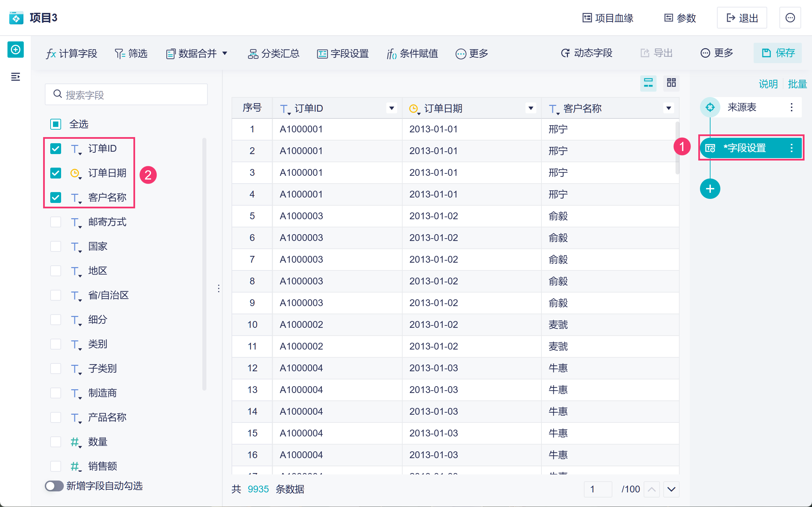Image resolution: width=812 pixels, height=507 pixels.
Task: Open the 条件赋值 toolbar item
Action: 412,53
